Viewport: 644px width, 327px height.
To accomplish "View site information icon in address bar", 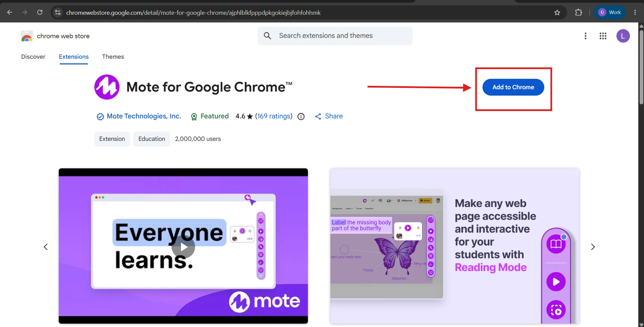I will [58, 12].
